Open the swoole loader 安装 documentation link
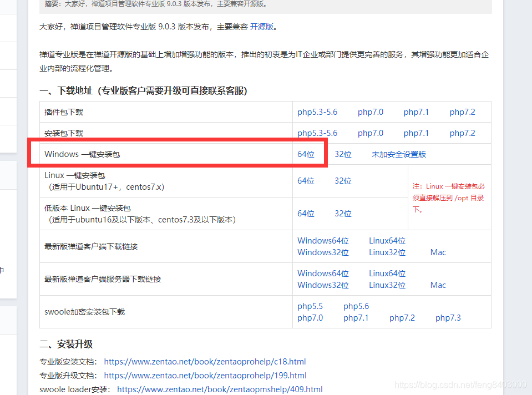Screen dimensions: 532x395 (x=220, y=389)
